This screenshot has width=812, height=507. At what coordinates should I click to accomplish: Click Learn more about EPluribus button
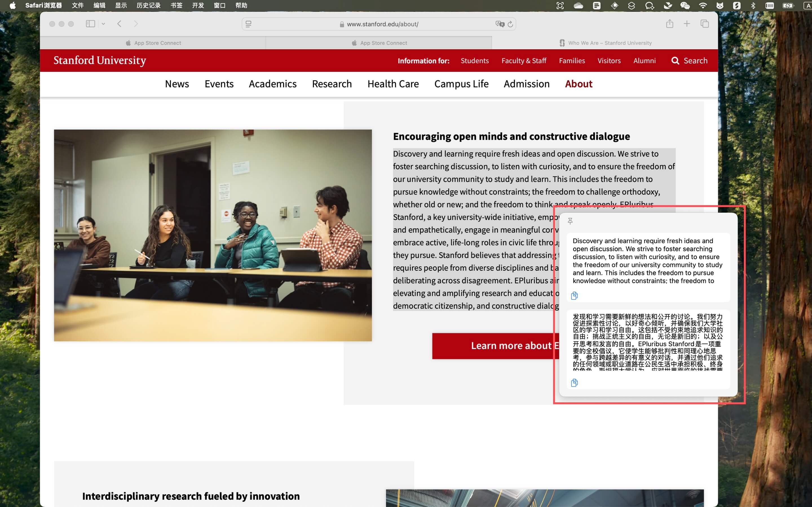[x=495, y=346]
